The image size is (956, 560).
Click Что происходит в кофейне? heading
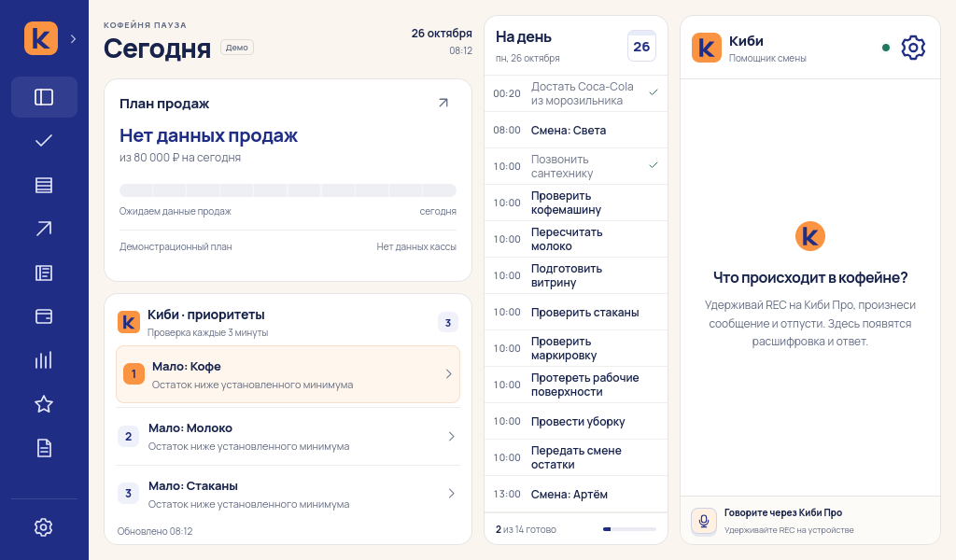(x=810, y=278)
